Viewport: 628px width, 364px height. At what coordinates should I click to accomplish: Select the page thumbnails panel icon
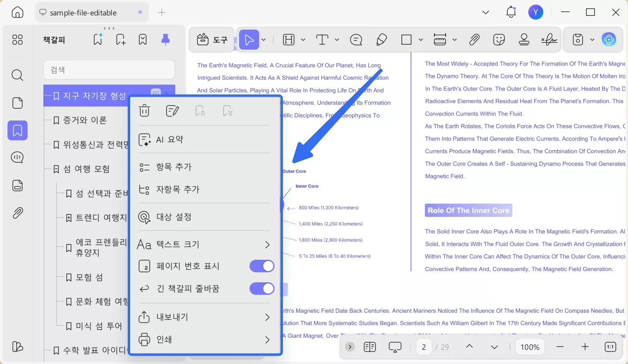pyautogui.click(x=17, y=103)
